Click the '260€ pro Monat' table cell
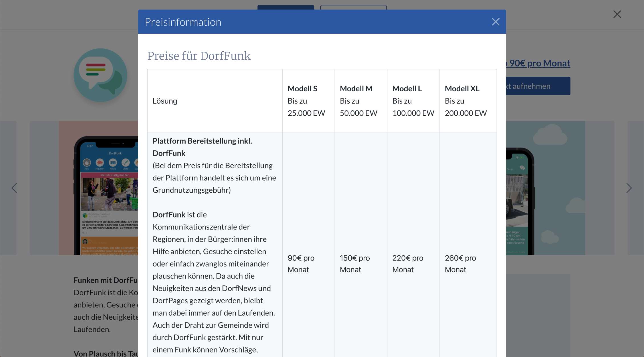Image resolution: width=644 pixels, height=357 pixels. 468,264
